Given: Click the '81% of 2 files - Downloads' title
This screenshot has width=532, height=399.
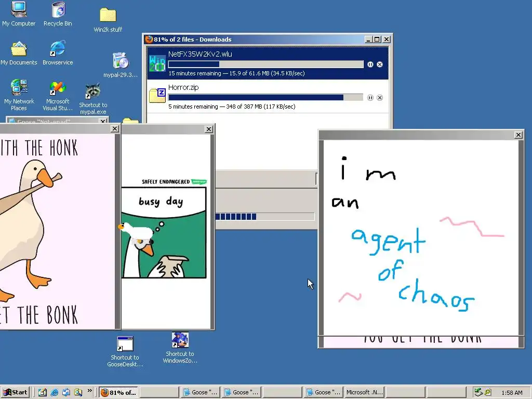Looking at the screenshot, I should click(x=192, y=39).
